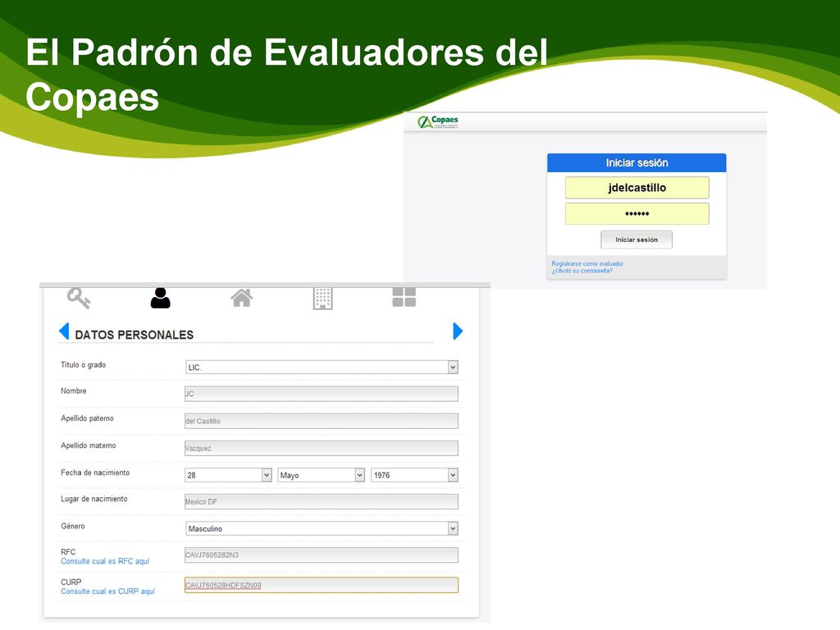The image size is (840, 630).
Task: Open the Género dropdown showing Masculino
Action: tap(322, 529)
